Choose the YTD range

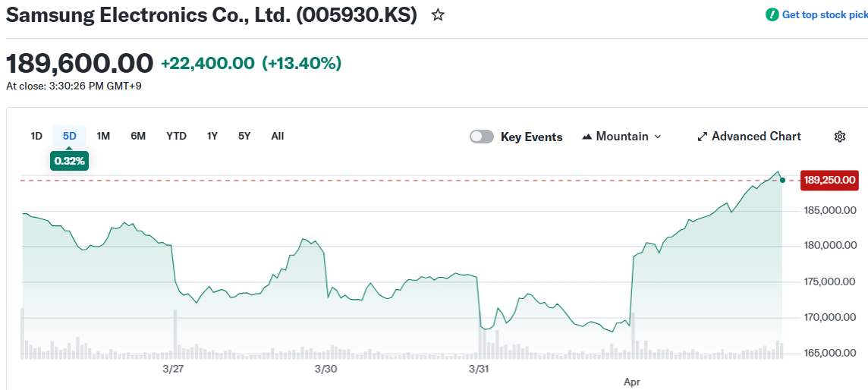pyautogui.click(x=177, y=136)
